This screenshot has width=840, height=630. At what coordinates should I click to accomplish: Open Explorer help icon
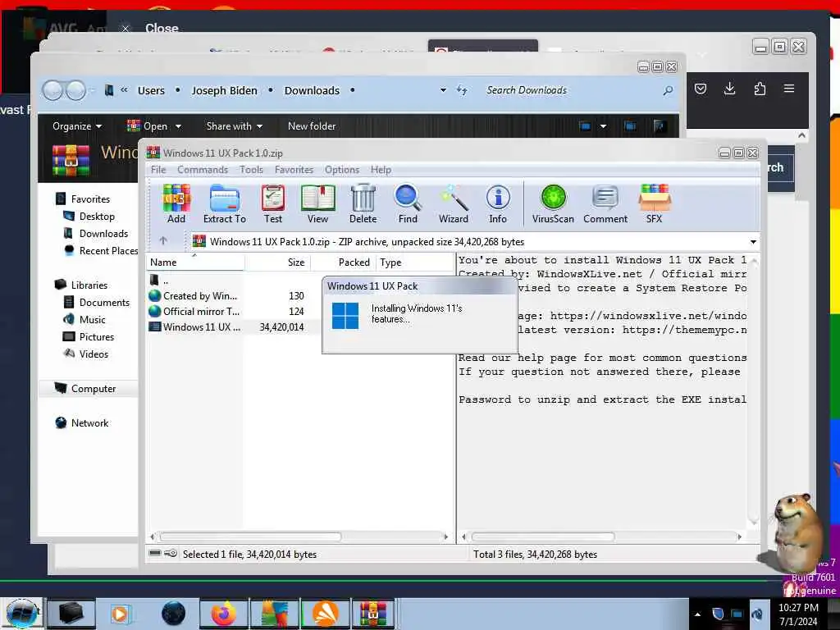pos(660,126)
